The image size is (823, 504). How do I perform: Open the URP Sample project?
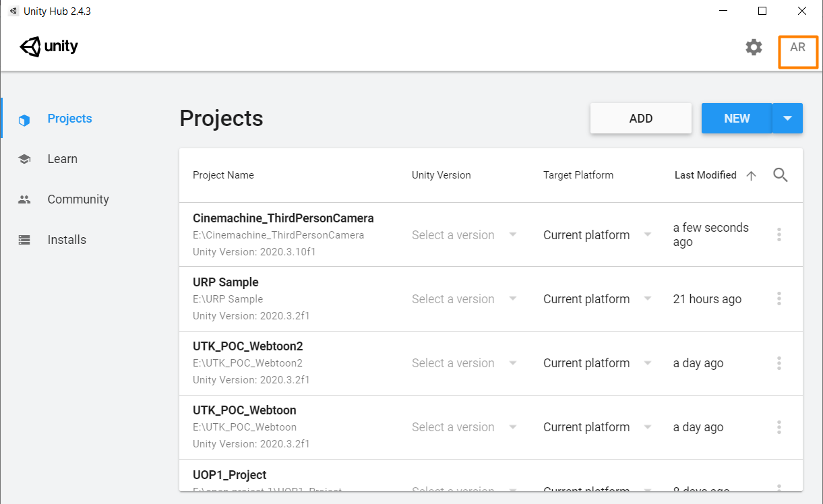point(226,282)
